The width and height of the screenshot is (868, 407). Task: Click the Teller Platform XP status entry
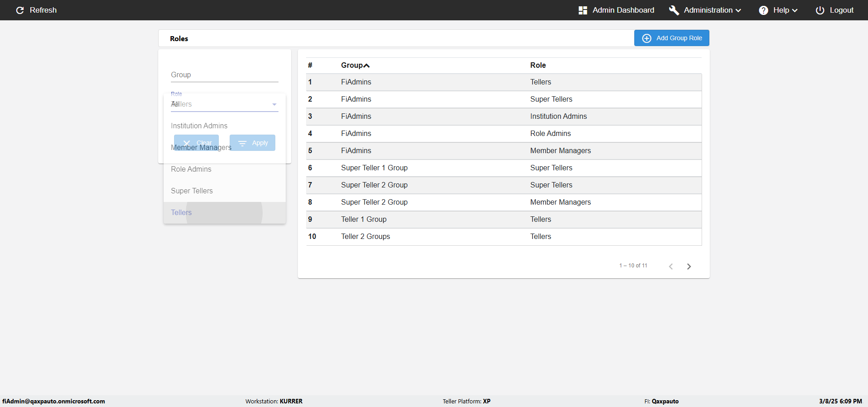[x=467, y=401]
